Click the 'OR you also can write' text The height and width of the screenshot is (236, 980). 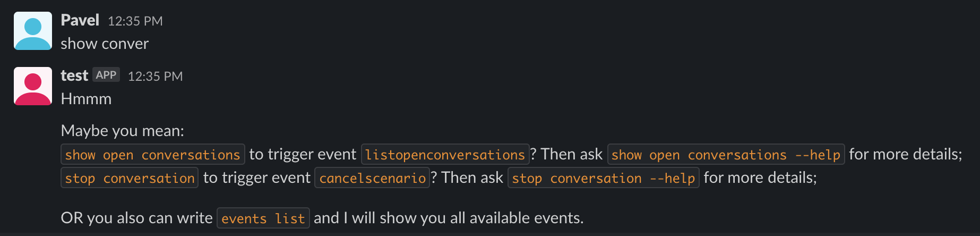[x=137, y=218]
